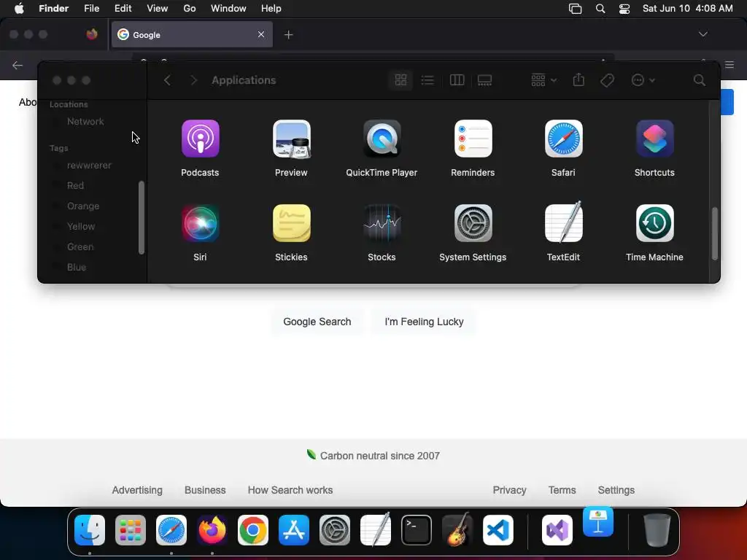Open the Finder group-by dropdown
Image resolution: width=747 pixels, height=560 pixels.
[543, 80]
